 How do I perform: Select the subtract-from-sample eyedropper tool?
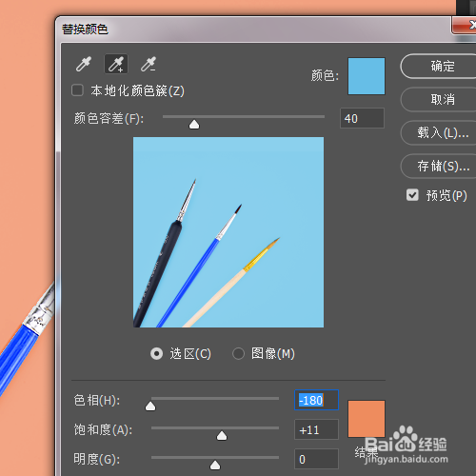[x=149, y=64]
